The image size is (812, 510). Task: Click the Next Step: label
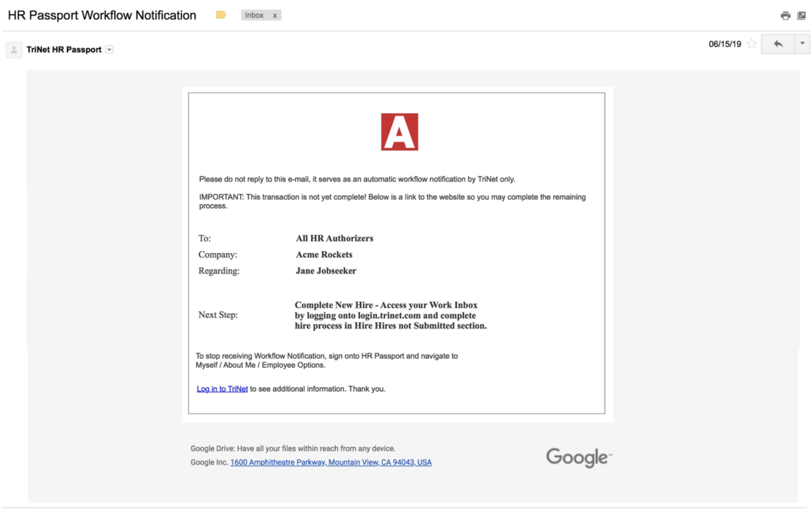pos(218,315)
